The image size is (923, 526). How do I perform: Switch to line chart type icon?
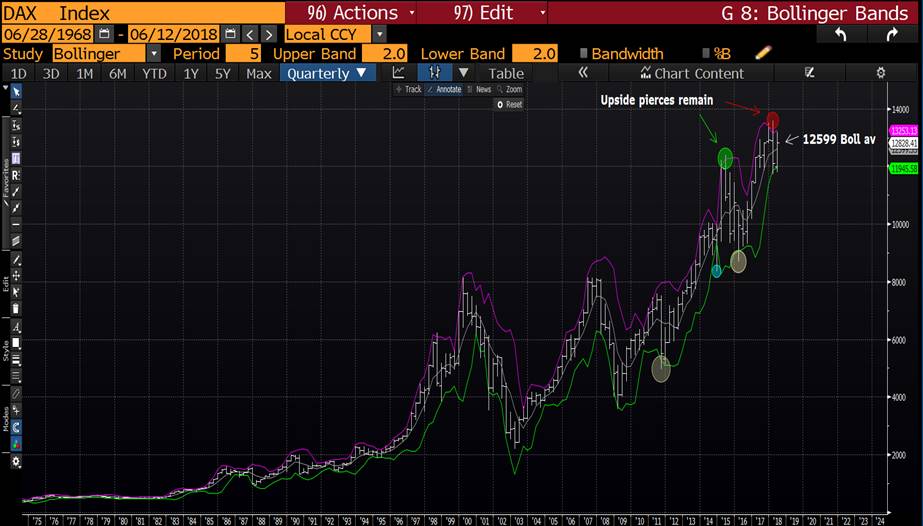pos(399,72)
